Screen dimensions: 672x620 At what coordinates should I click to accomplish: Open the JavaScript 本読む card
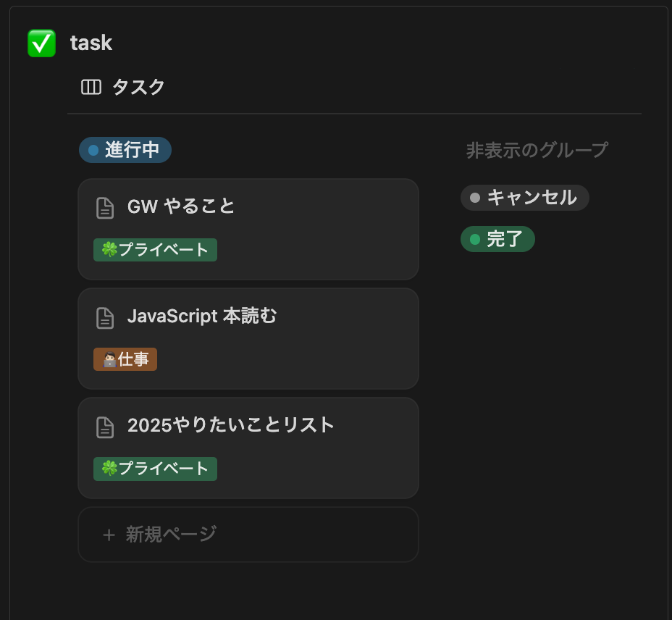point(248,339)
